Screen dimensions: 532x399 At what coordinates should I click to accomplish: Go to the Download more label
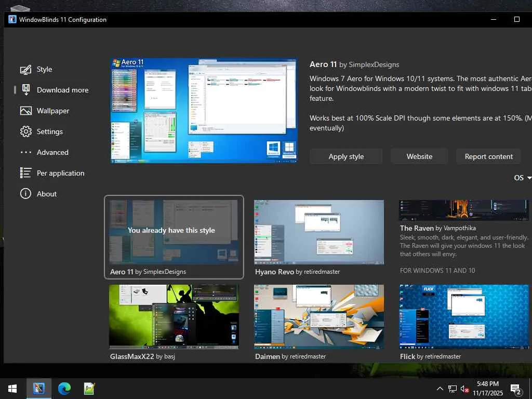click(63, 90)
